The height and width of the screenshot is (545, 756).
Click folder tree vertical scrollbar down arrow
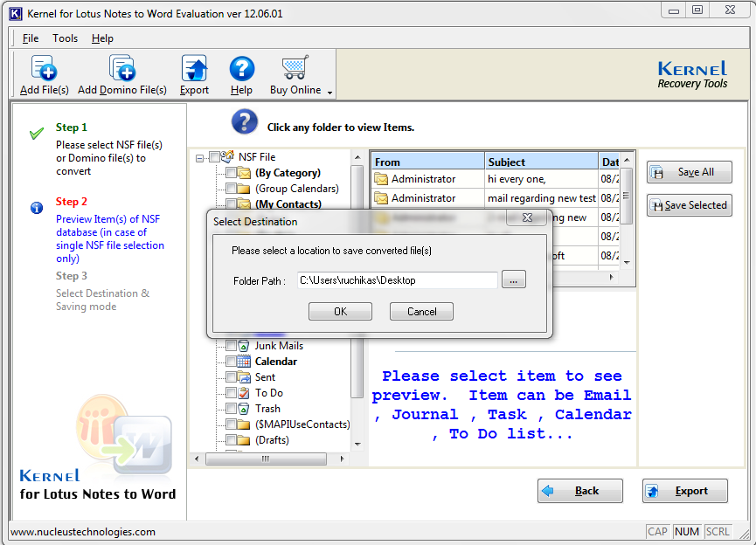pyautogui.click(x=357, y=444)
